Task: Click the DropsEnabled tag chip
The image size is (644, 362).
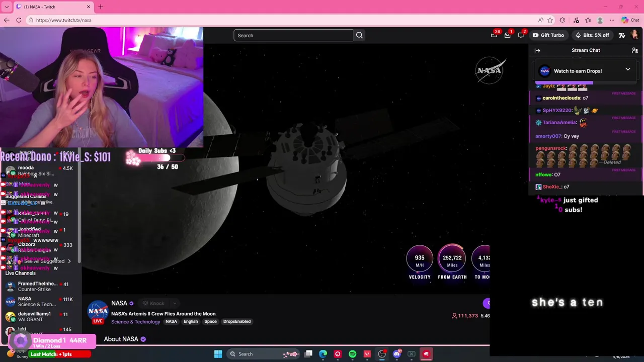Action: (237, 322)
